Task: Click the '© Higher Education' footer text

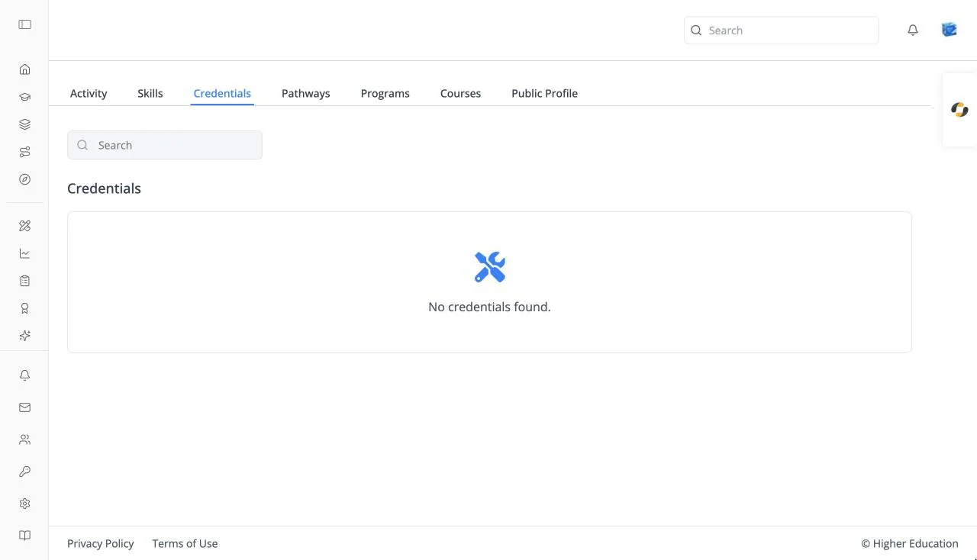Action: pyautogui.click(x=910, y=543)
